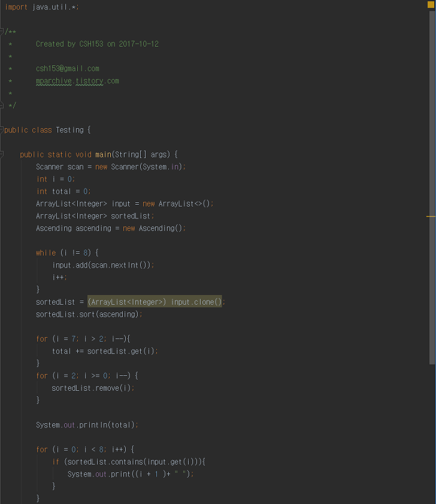Click the mparchive.tistory.com link in comment

(77, 81)
